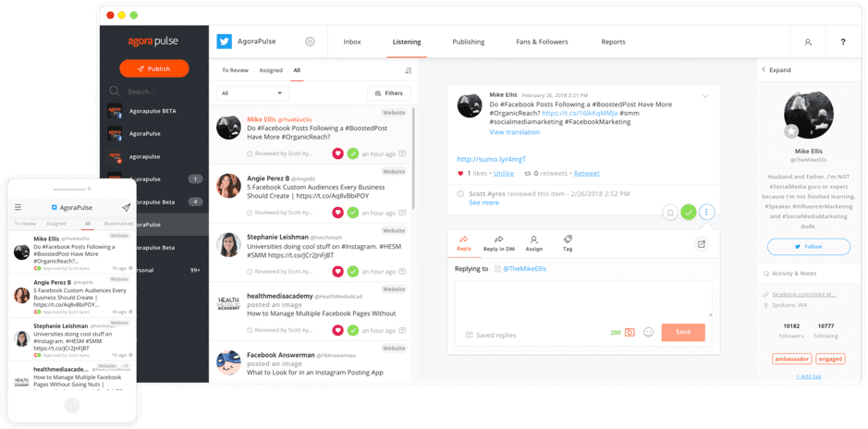Click the bookmark icon under the tweet

coord(669,213)
